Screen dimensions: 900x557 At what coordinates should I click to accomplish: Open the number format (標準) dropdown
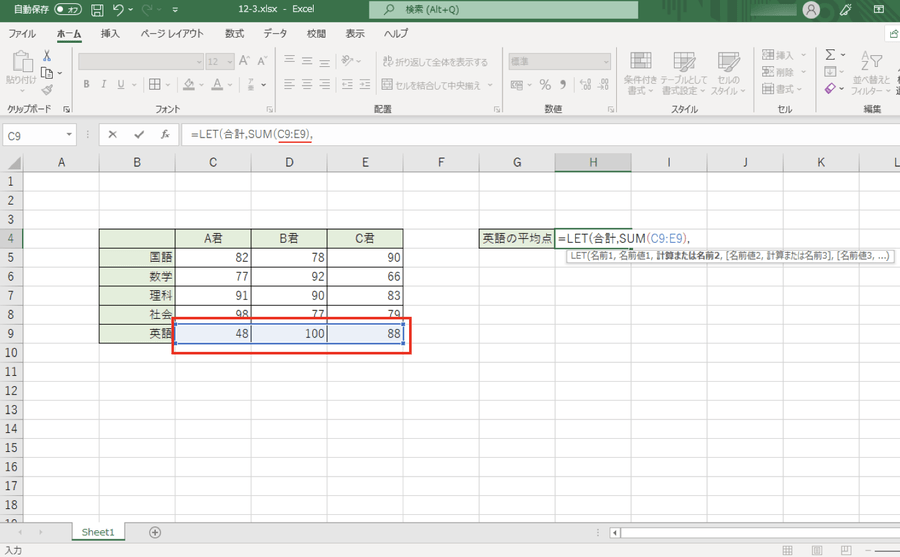[604, 61]
